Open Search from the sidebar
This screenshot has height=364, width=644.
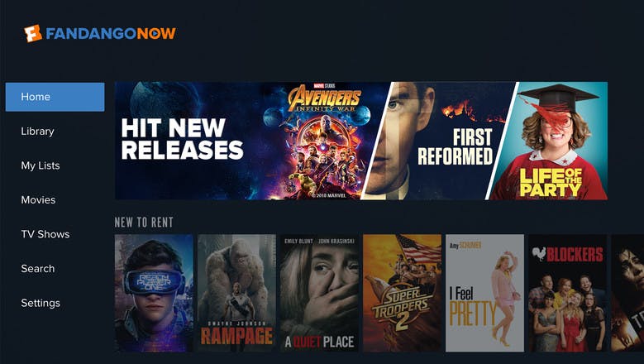[38, 269]
